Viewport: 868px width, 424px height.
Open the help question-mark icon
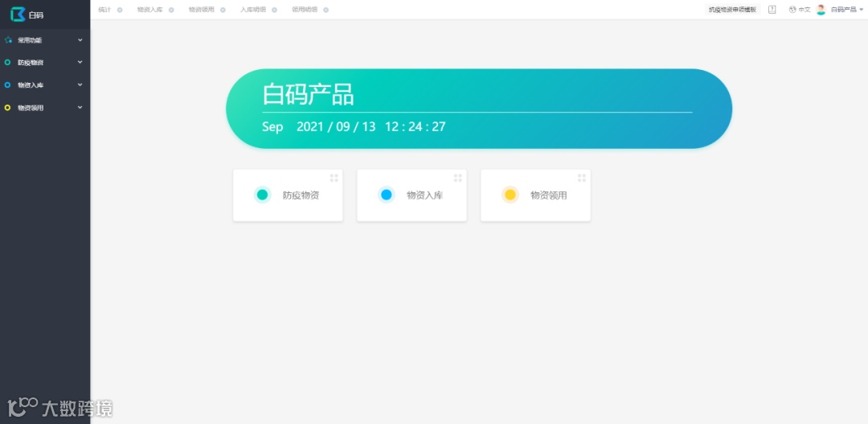point(772,10)
